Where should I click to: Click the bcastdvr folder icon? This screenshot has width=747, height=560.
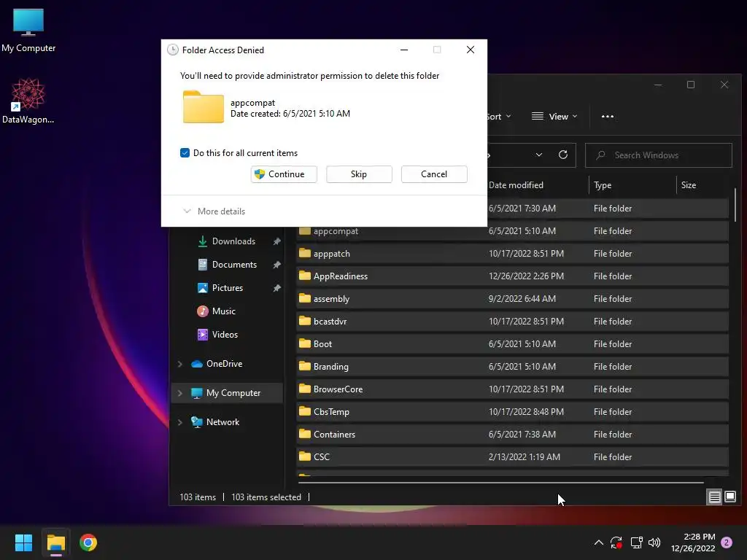(x=305, y=321)
